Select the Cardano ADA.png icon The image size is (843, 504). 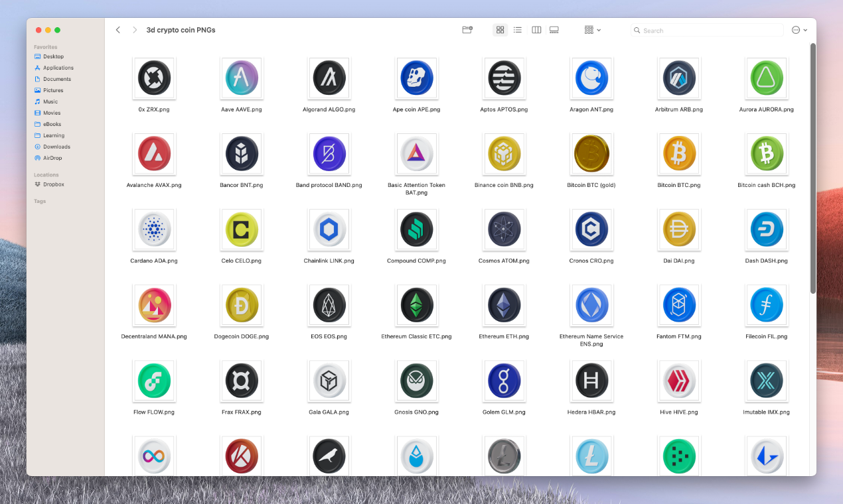click(154, 229)
